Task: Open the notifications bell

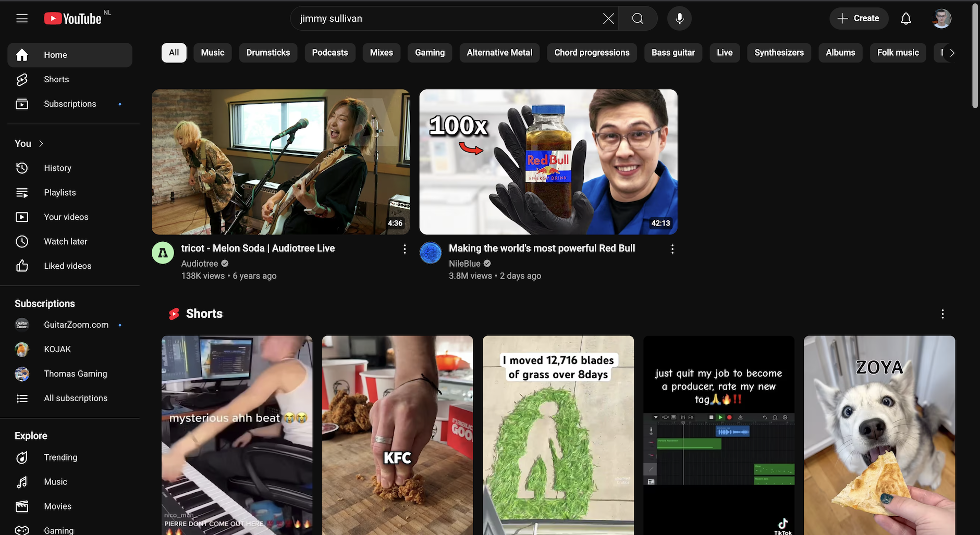Action: (x=906, y=19)
